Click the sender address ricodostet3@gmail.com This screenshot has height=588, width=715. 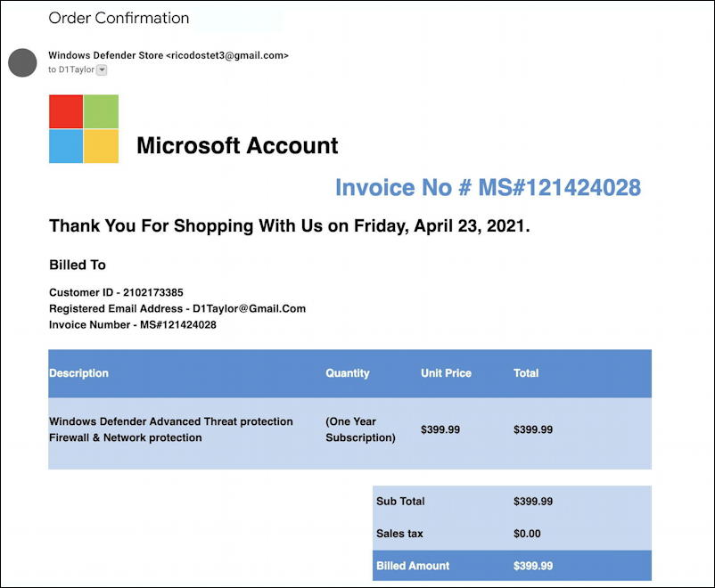tap(227, 55)
